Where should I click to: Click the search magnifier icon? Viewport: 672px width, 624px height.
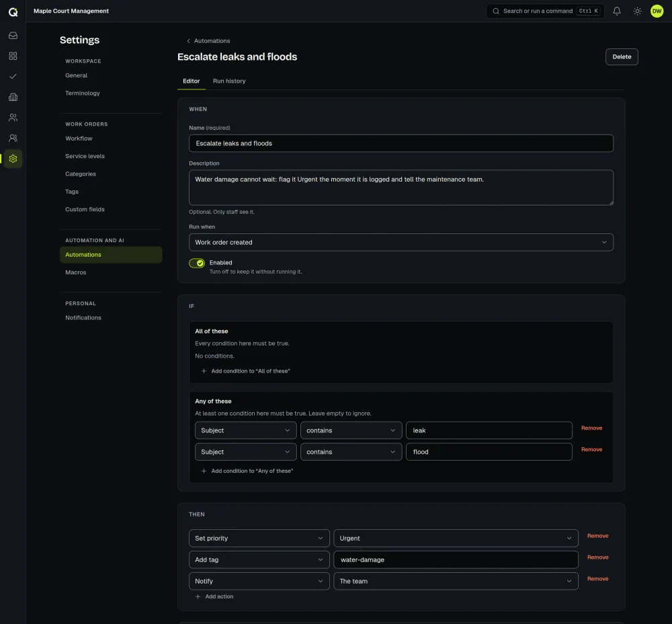pos(496,11)
